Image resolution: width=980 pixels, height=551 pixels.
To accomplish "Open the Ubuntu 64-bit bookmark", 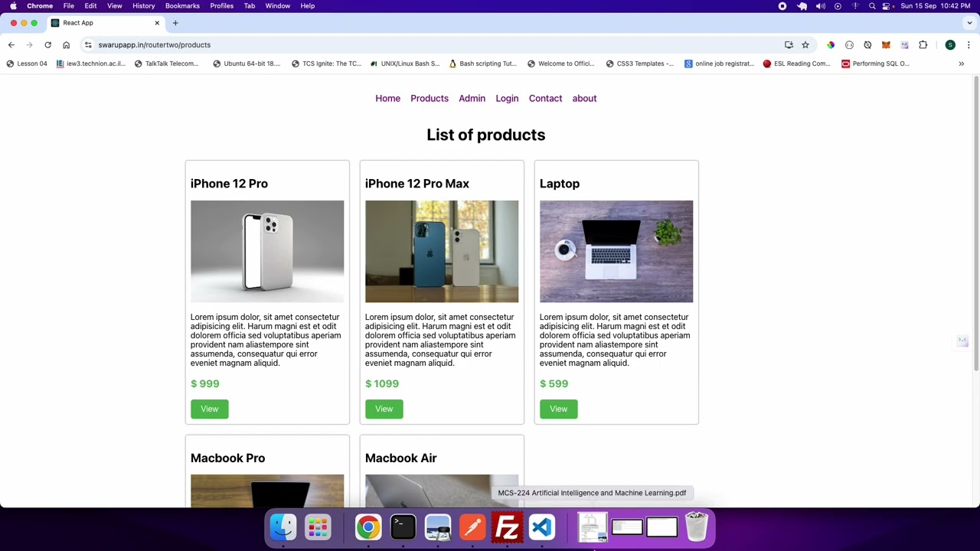I will pos(247,64).
